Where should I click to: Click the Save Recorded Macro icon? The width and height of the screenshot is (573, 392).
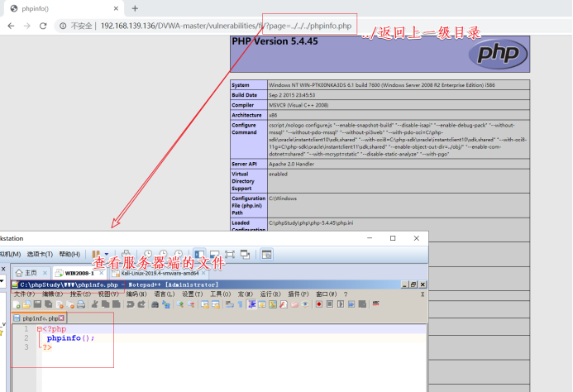pos(362,304)
